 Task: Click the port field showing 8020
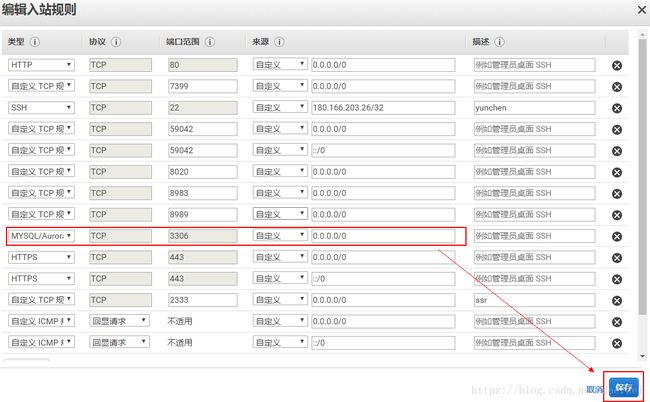203,172
